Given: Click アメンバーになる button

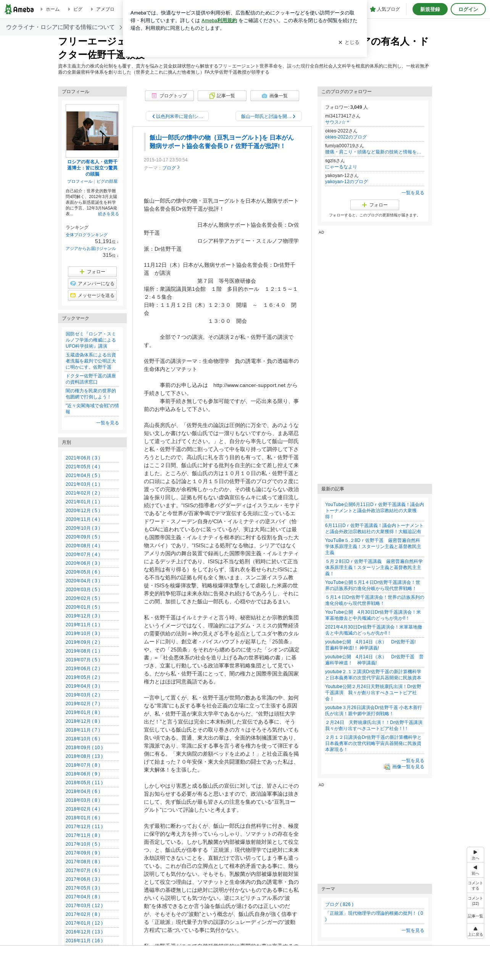Looking at the screenshot, I should [x=92, y=284].
